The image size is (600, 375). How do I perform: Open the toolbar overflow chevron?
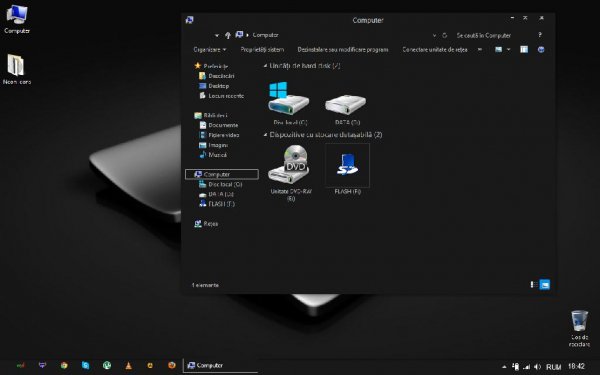(480, 49)
